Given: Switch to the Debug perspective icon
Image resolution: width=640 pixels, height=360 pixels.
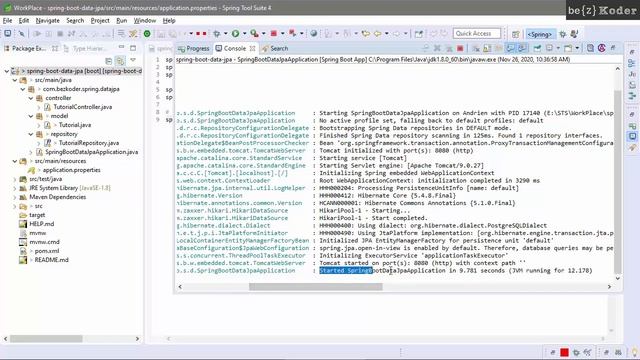Looking at the screenshot, I should 562,34.
